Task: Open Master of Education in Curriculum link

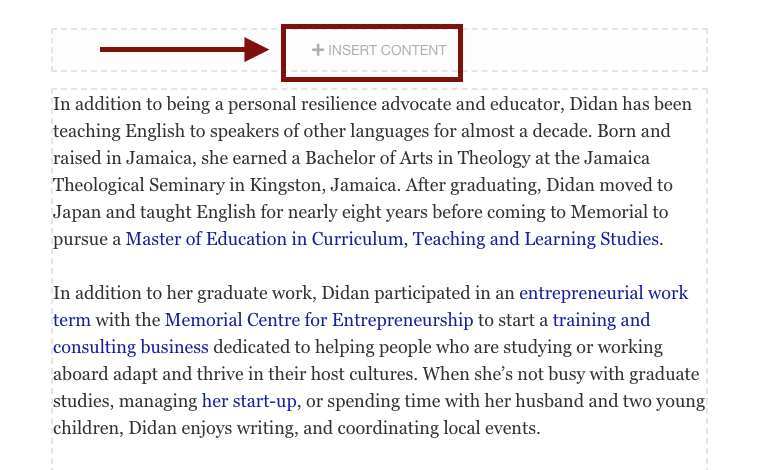Action: tap(392, 239)
